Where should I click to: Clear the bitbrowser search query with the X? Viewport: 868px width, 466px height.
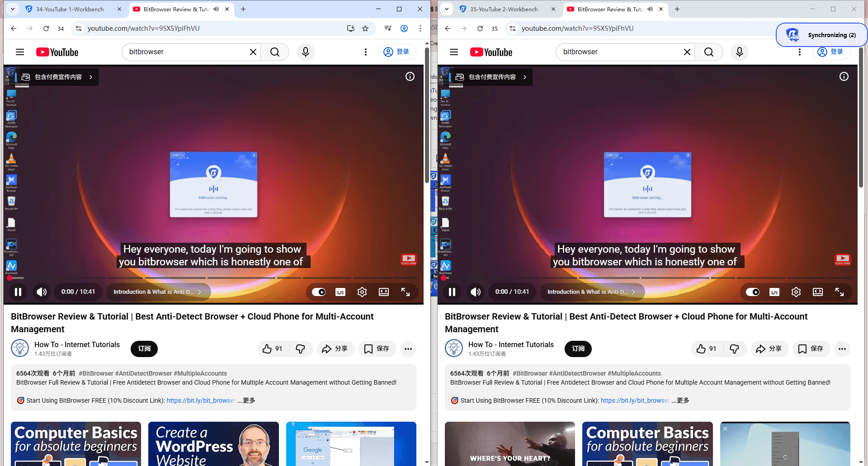[253, 52]
